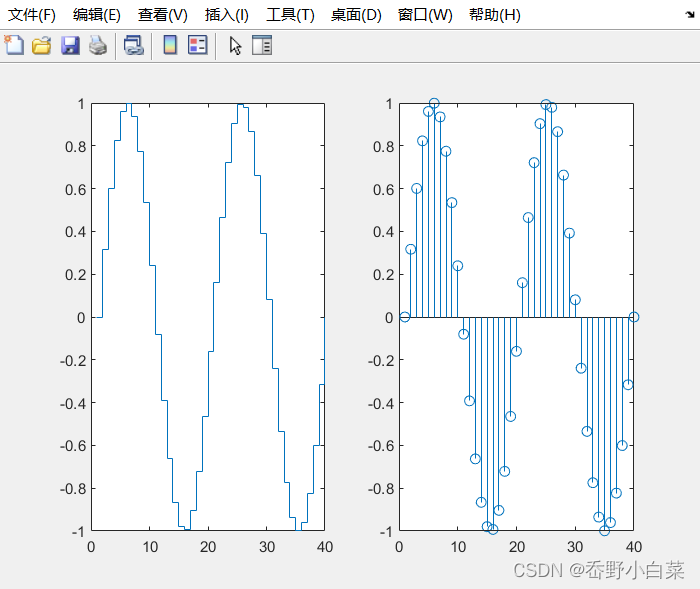This screenshot has width=700, height=589.
Task: Open the 工具(T) menu
Action: [x=290, y=15]
